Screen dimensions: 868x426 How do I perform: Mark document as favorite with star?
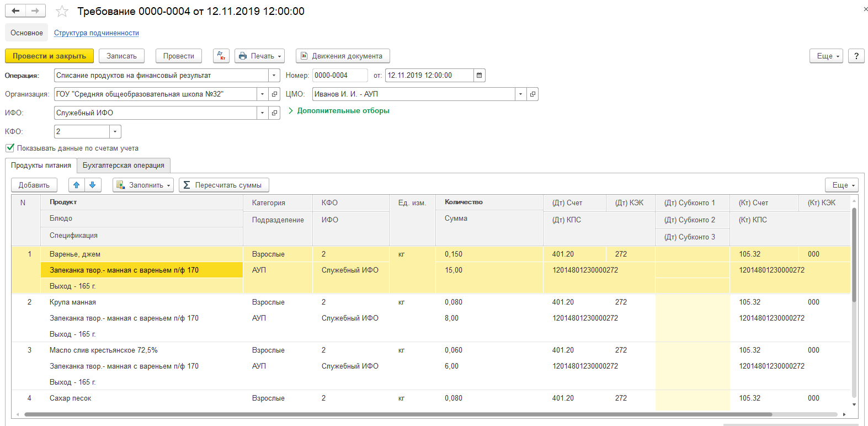click(x=62, y=12)
